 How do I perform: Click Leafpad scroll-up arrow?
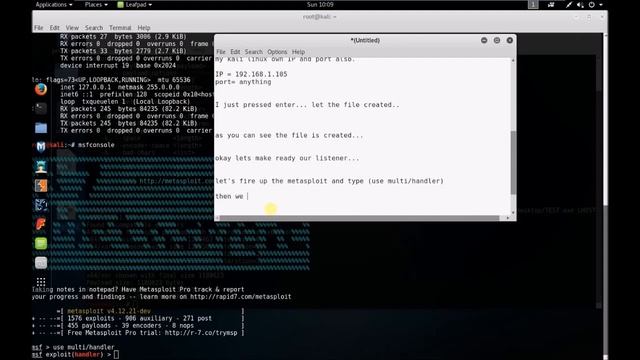513,60
